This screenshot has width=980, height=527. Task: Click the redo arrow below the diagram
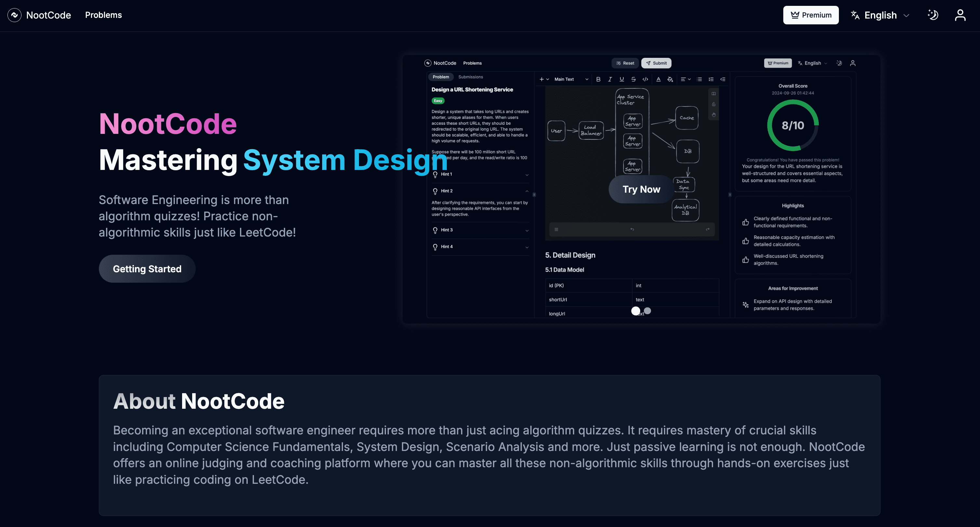(707, 229)
